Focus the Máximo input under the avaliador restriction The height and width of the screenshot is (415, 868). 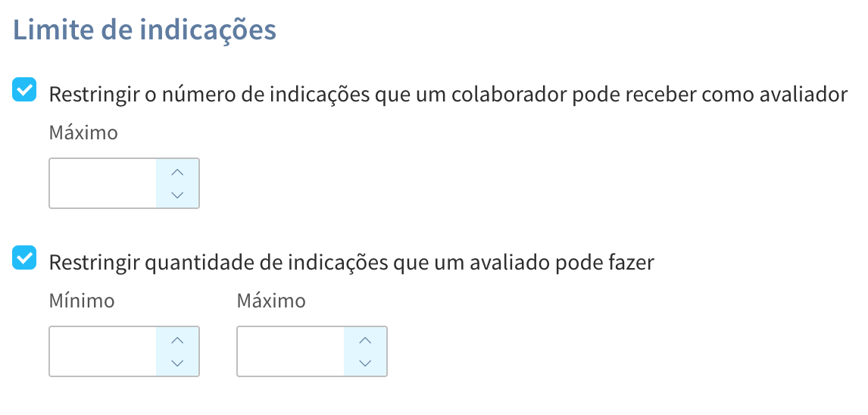tap(103, 183)
